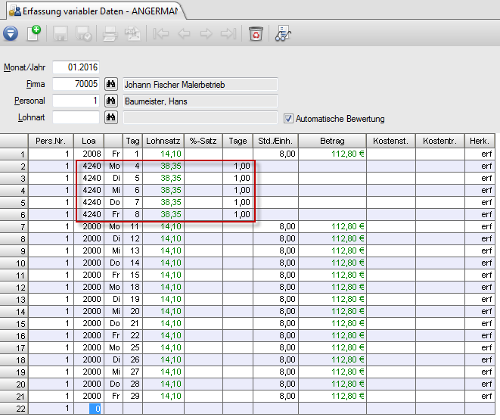Viewport: 500px width, 420px height.
Task: Jump to first record arrow
Action: click(161, 34)
